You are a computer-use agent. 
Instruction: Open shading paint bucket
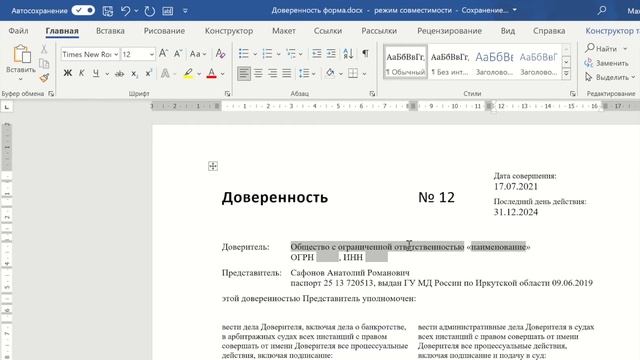pyautogui.click(x=330, y=73)
